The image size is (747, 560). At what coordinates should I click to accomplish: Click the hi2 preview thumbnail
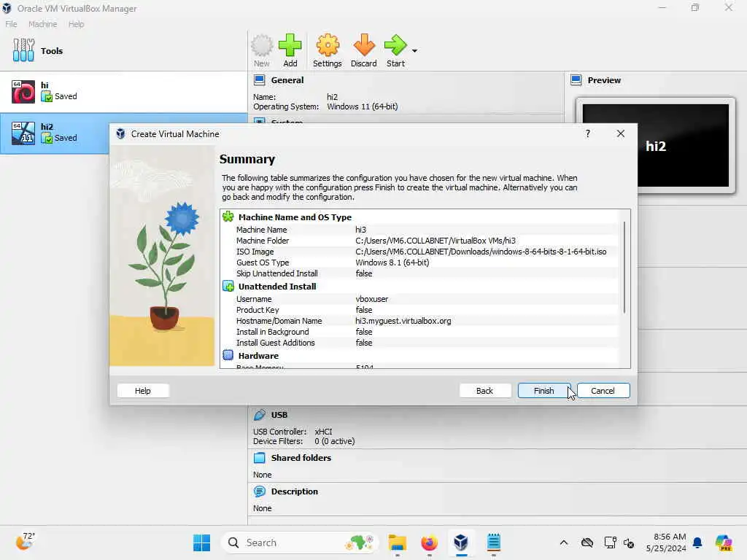(656, 145)
